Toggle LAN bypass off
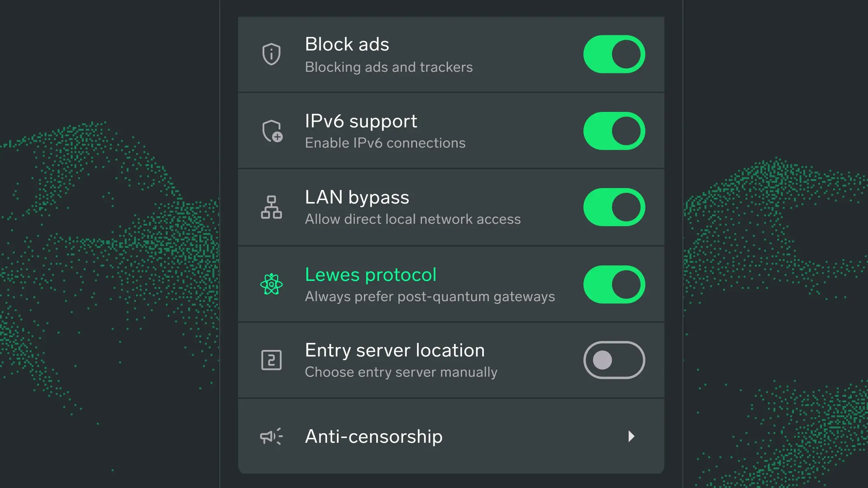The width and height of the screenshot is (868, 488). click(x=614, y=207)
